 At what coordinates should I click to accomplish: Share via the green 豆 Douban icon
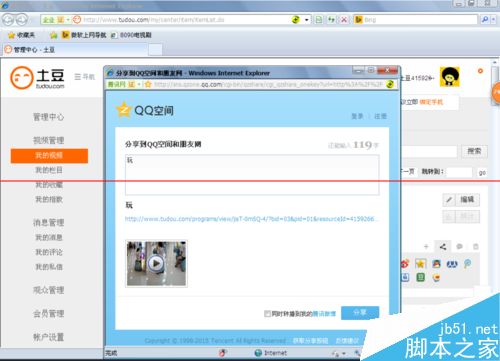pos(421,277)
